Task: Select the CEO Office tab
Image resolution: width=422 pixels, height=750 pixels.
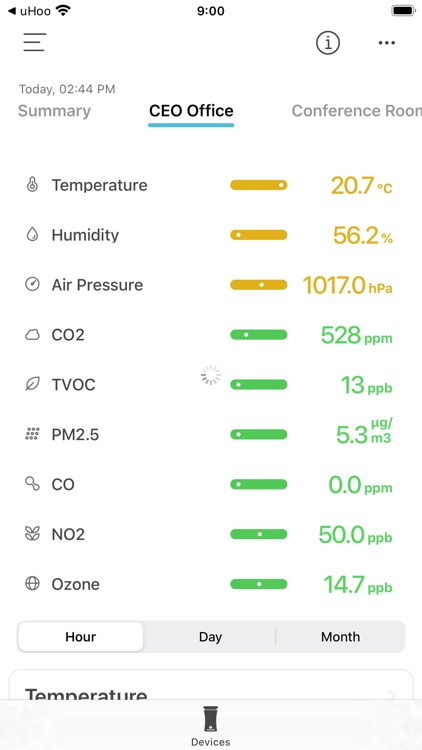Action: (x=191, y=111)
